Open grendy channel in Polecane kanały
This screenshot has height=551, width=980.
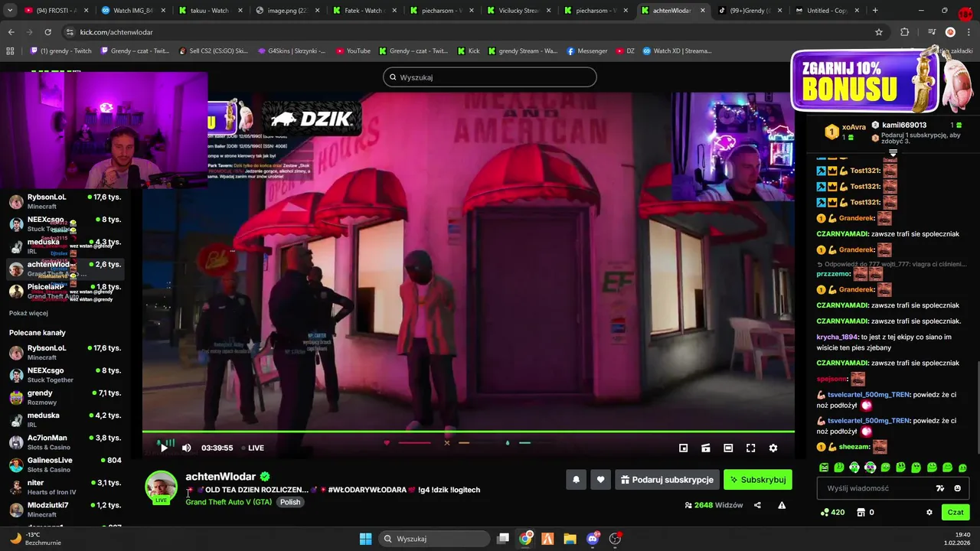pos(65,397)
